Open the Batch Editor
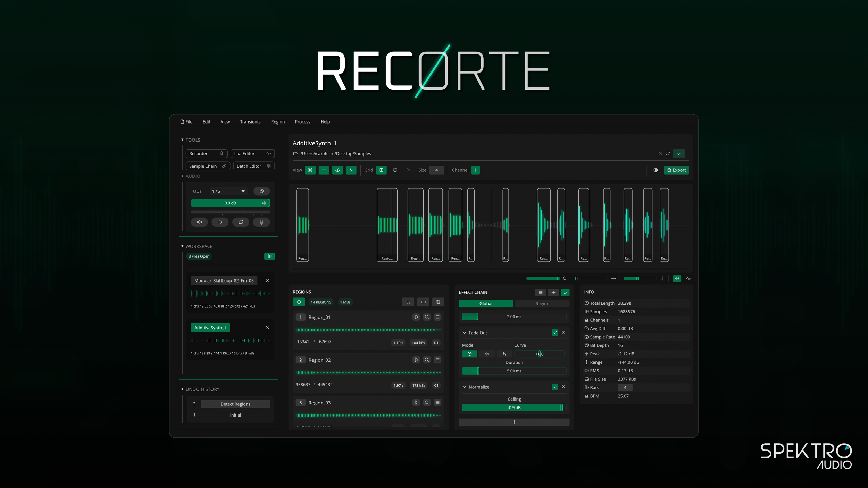The width and height of the screenshot is (868, 488). pyautogui.click(x=254, y=166)
